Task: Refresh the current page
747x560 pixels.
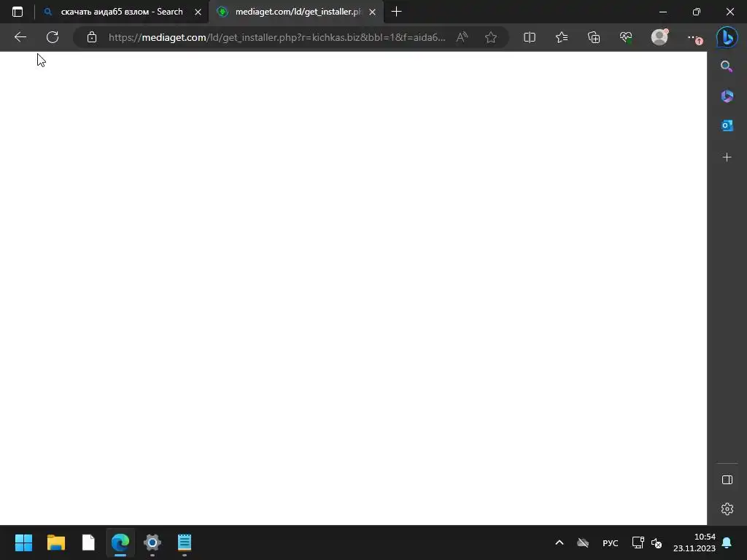Action: 53,37
